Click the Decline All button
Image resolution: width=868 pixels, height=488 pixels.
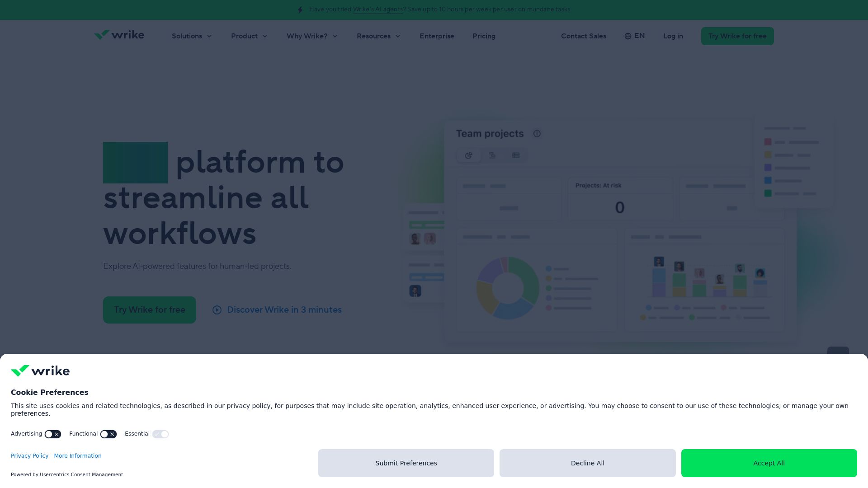[x=587, y=463]
